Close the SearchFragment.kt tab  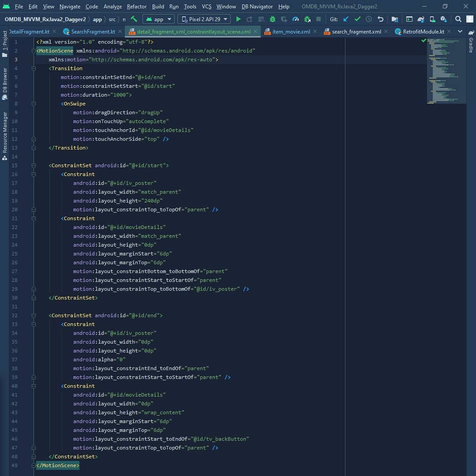[x=120, y=31]
